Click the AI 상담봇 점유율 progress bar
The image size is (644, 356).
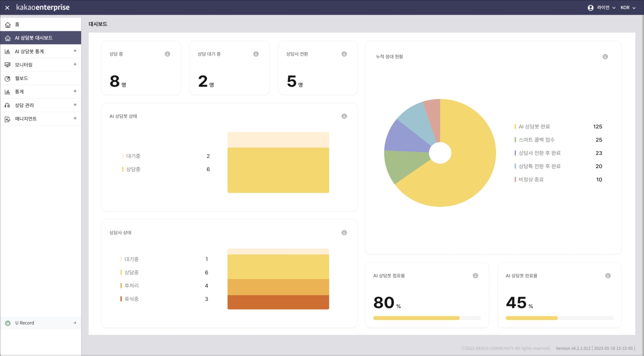pos(427,318)
